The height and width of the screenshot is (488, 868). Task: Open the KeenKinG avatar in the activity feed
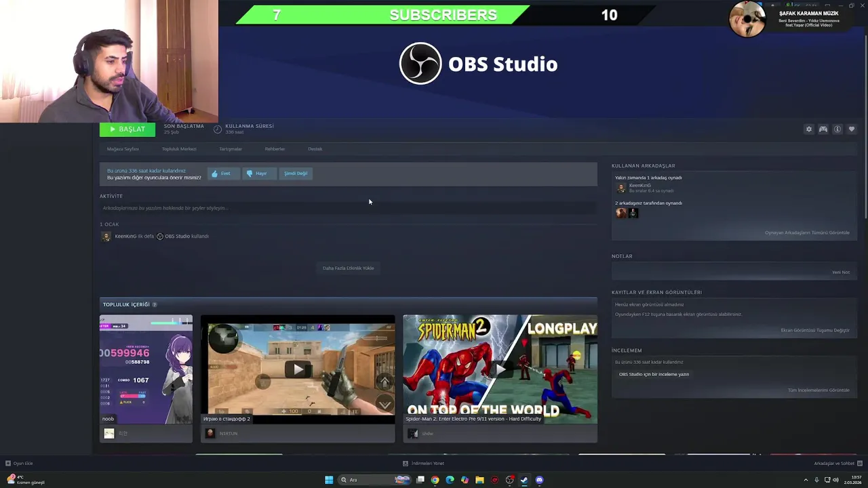tap(106, 237)
